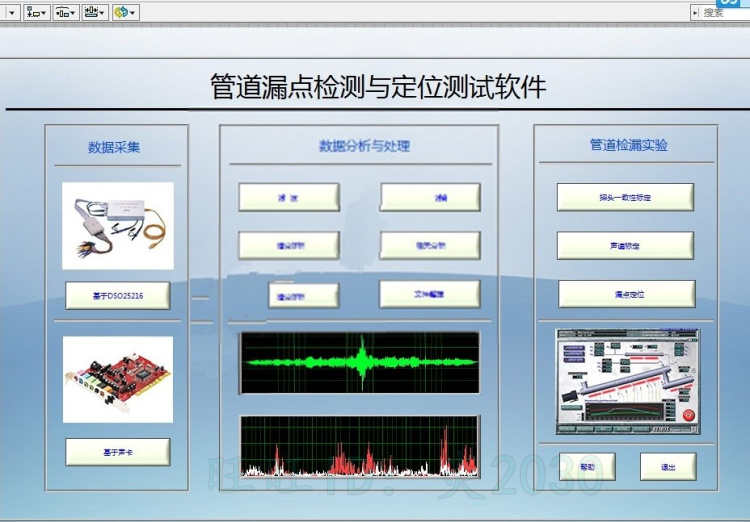The image size is (750, 522).
Task: Open the Resize Objects toolbar menu
Action: click(x=95, y=12)
